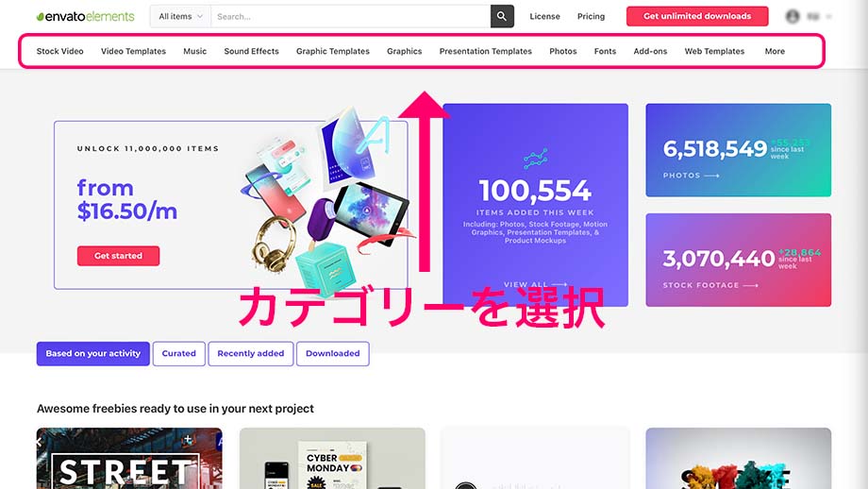Click VIEW ALL link in purple card
This screenshot has width=868, height=489.
coord(535,284)
